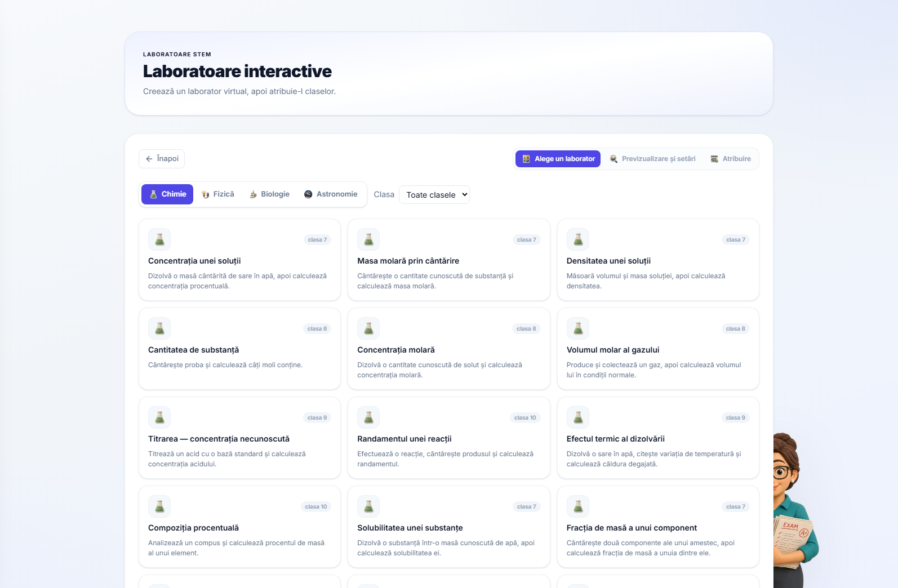Screen dimensions: 898x588
Task: Click the flask icon on Concentrația molară card
Action: (x=368, y=329)
